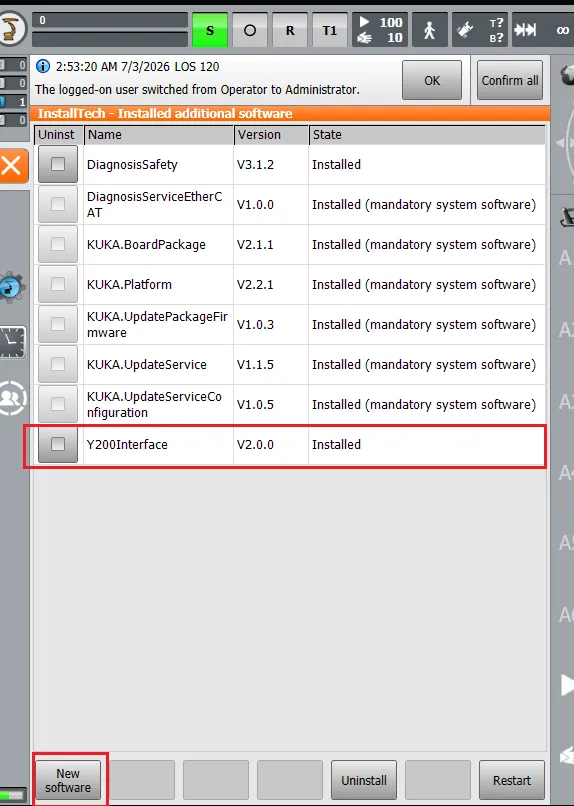Click version V1.0.3 cell
The height and width of the screenshot is (806, 574).
pyautogui.click(x=271, y=325)
